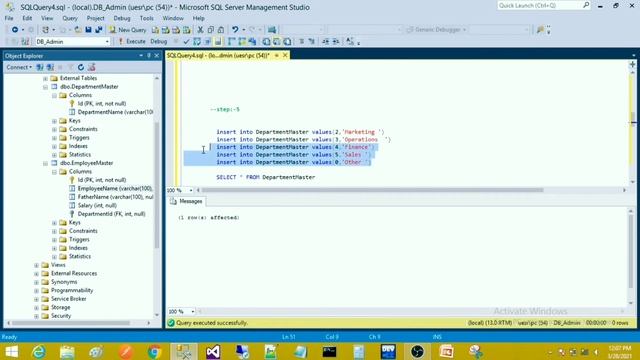The width and height of the screenshot is (640, 360).
Task: Save the current query with the disk icon
Action: click(x=88, y=30)
